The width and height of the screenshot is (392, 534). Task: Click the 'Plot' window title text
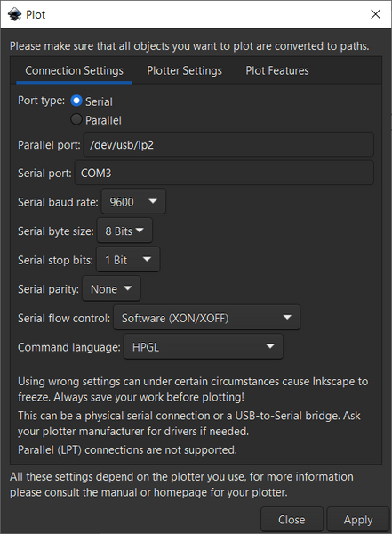coord(36,14)
